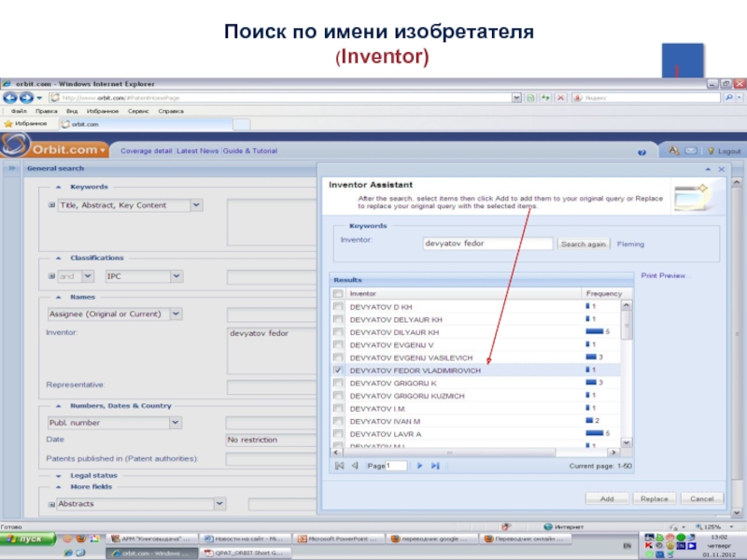Click the Replace button
The image size is (747, 560).
tap(655, 498)
